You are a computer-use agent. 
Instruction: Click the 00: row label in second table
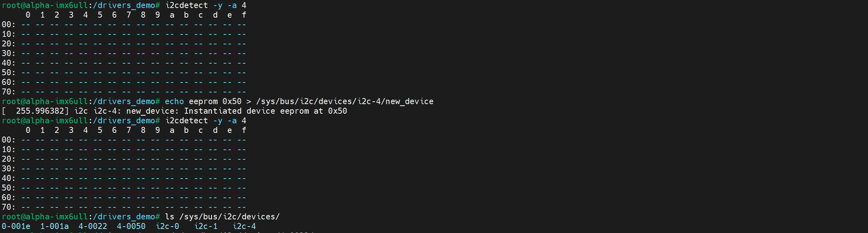(x=8, y=140)
